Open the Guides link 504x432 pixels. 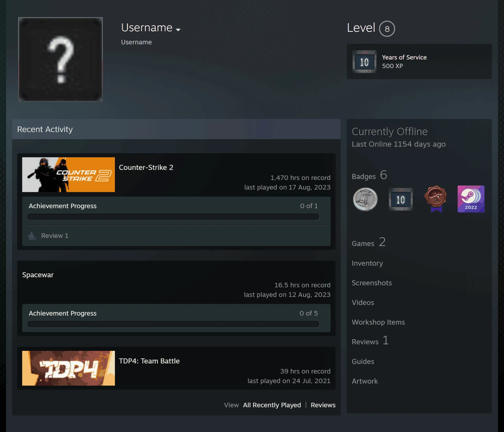[x=363, y=362]
